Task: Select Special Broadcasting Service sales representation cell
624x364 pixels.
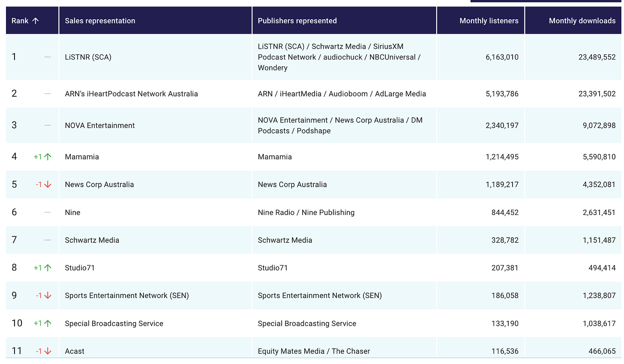Action: coord(114,323)
